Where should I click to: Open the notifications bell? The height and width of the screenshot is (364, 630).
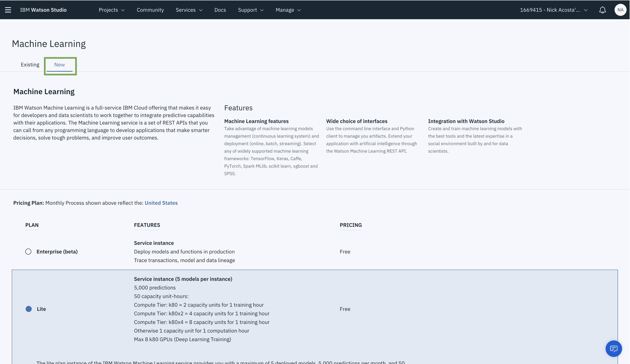click(x=603, y=10)
